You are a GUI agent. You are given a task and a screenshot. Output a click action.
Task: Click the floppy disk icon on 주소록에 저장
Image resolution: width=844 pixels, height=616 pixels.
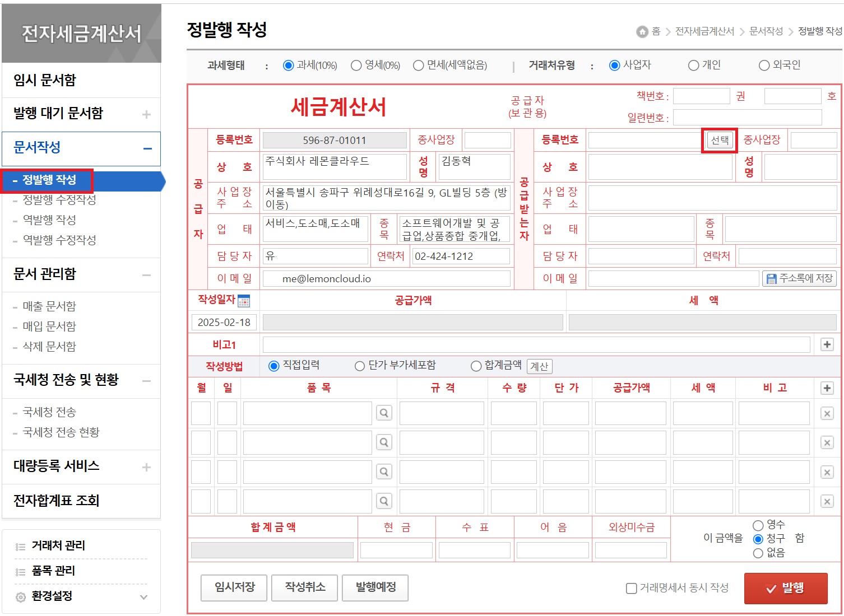(x=772, y=278)
